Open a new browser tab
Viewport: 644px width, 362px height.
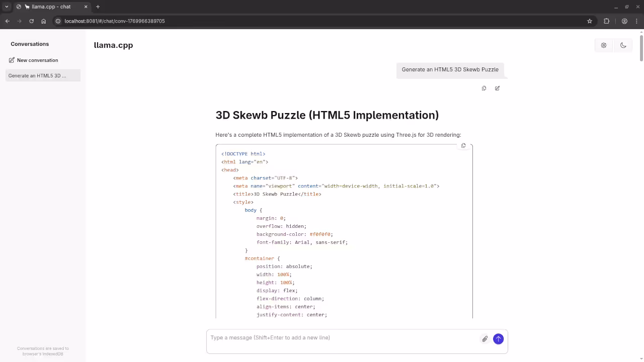point(98,7)
